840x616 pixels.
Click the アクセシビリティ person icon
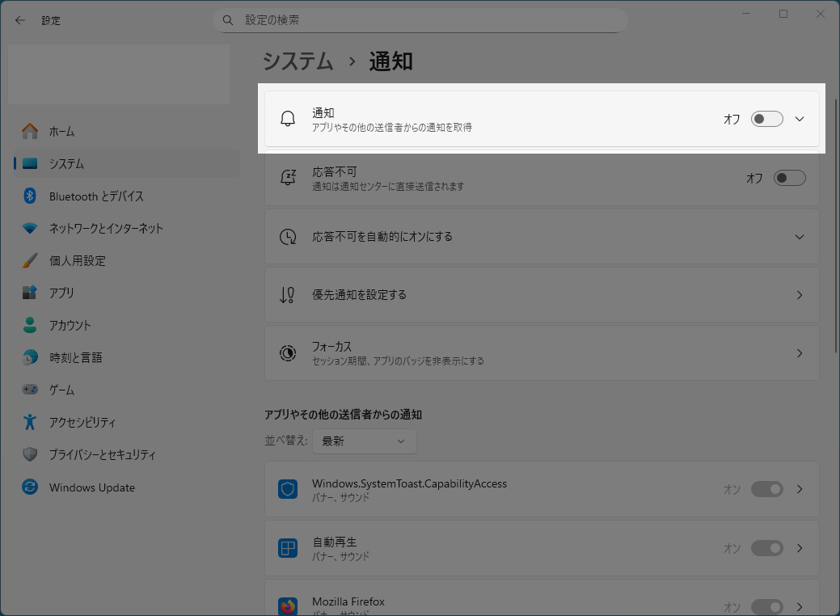[x=30, y=422]
